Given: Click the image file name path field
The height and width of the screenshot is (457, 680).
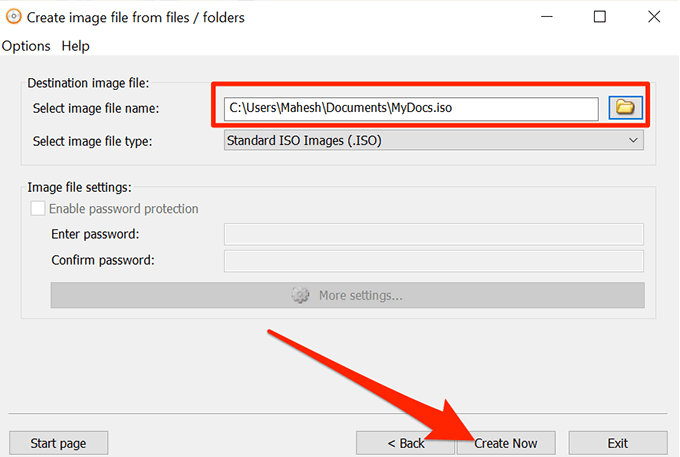Looking at the screenshot, I should click(410, 108).
